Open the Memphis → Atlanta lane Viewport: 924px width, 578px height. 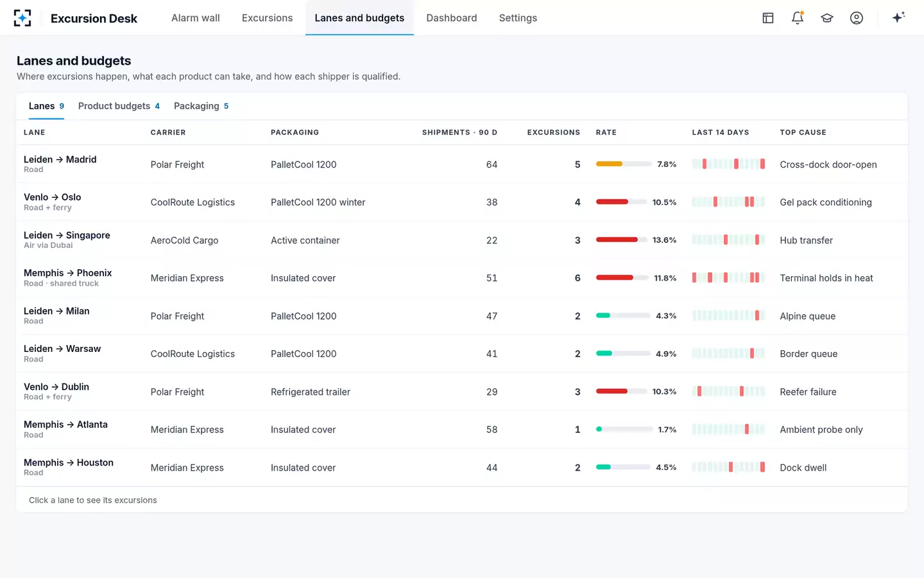462,430
